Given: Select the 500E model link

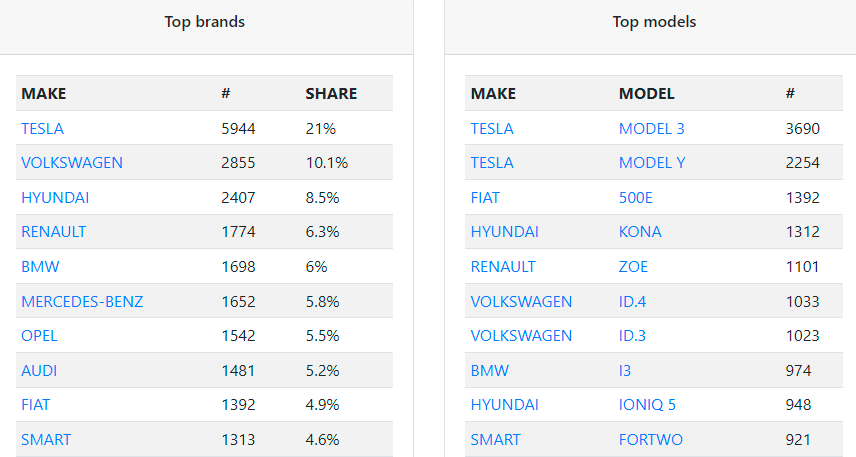Looking at the screenshot, I should tap(635, 197).
